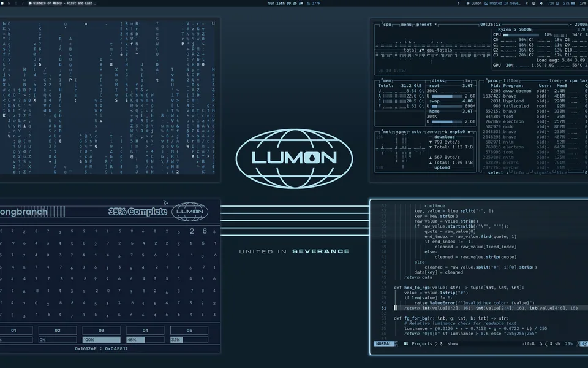Click the up/down arrows next to total in cpu graph
The width and height of the screenshot is (588, 368).
tap(421, 50)
